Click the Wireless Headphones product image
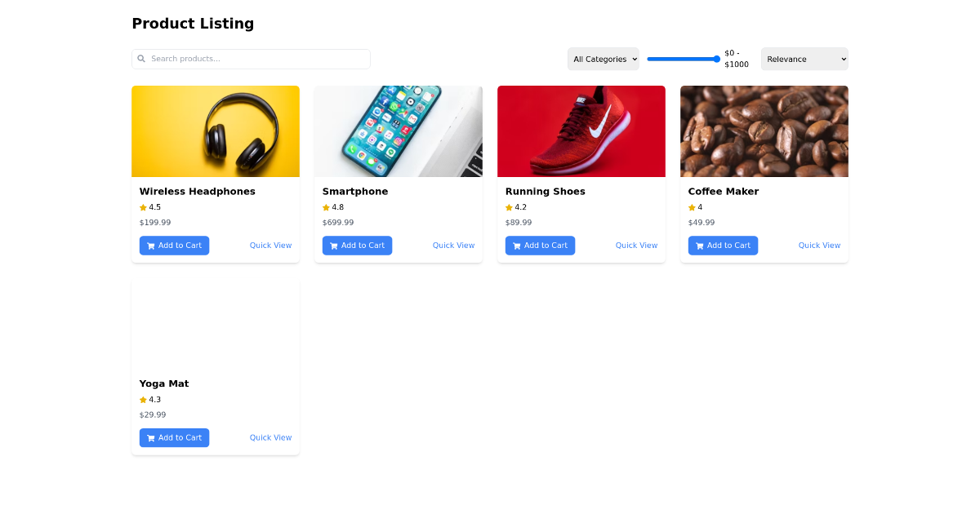This screenshot has height=514, width=980. point(215,131)
